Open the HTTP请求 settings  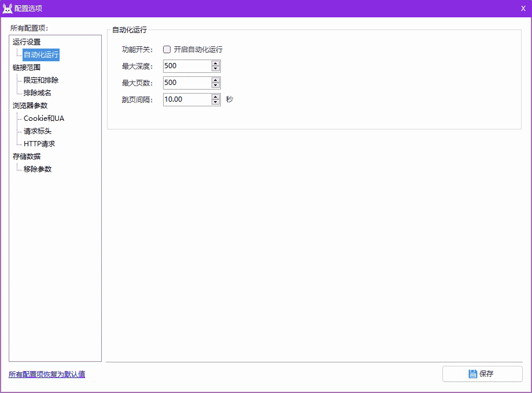coord(39,144)
